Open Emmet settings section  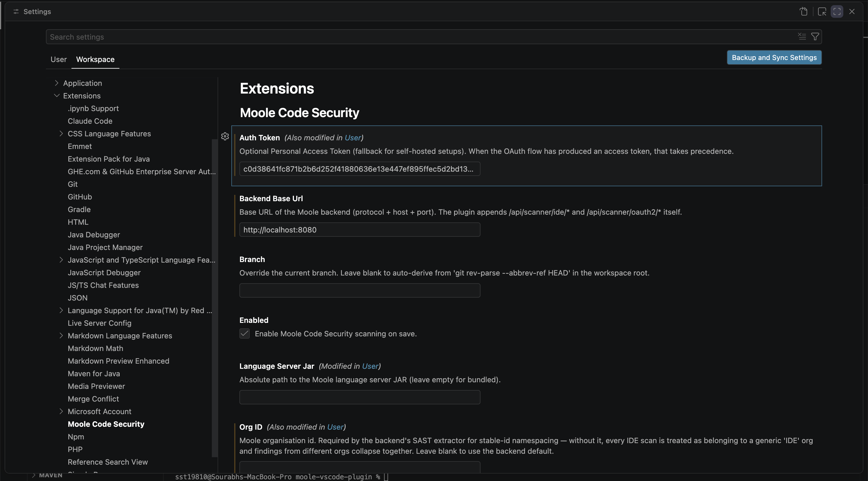click(80, 146)
